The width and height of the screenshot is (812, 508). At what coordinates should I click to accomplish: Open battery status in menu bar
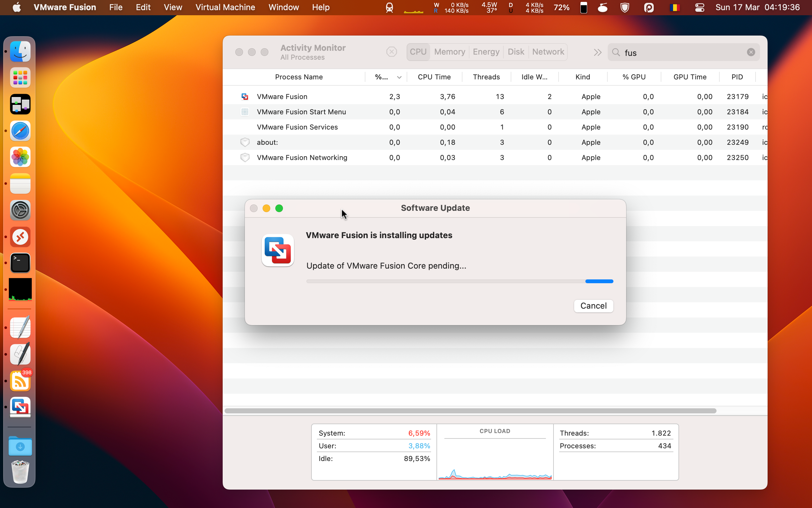(x=584, y=7)
